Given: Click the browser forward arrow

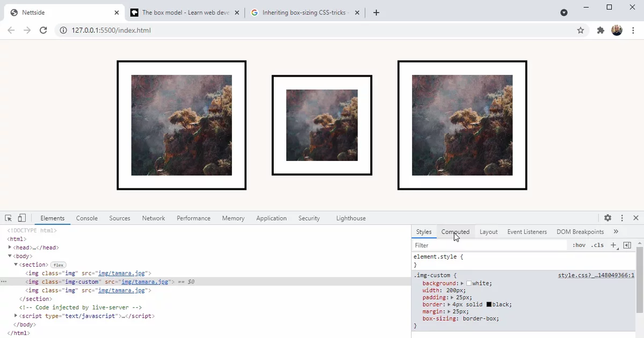Looking at the screenshot, I should point(27,30).
